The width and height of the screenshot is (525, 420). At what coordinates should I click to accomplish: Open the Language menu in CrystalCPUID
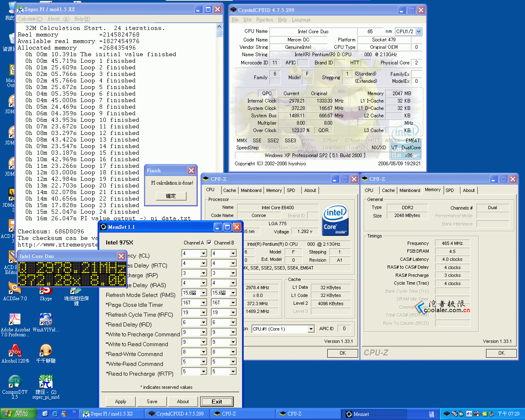pos(301,20)
